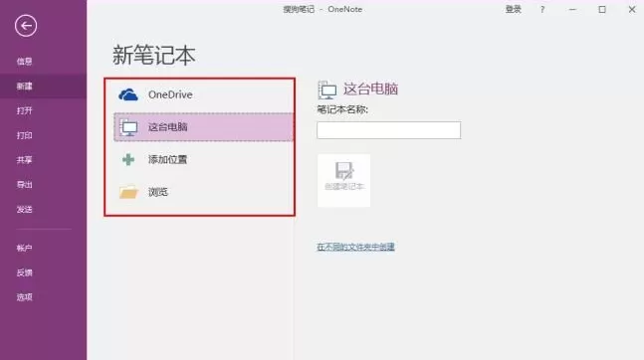Viewport: 644px width, 360px height.
Task: Open the 选项 menu item
Action: pos(24,297)
